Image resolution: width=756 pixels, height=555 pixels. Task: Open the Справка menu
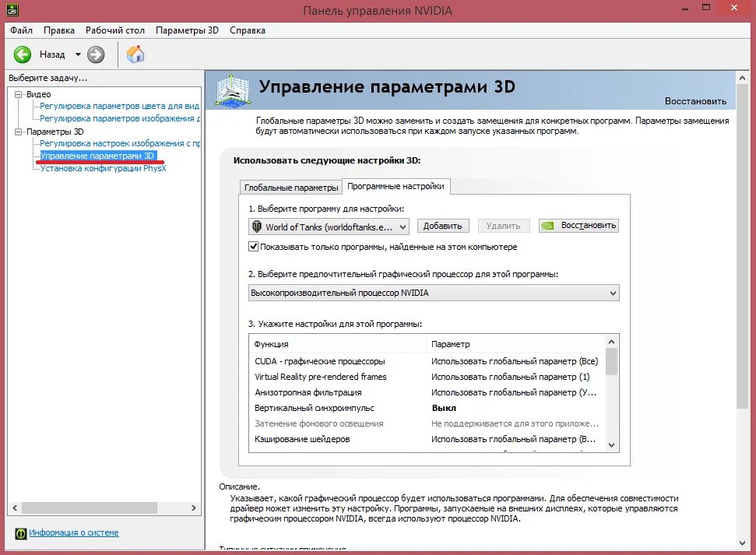point(247,30)
